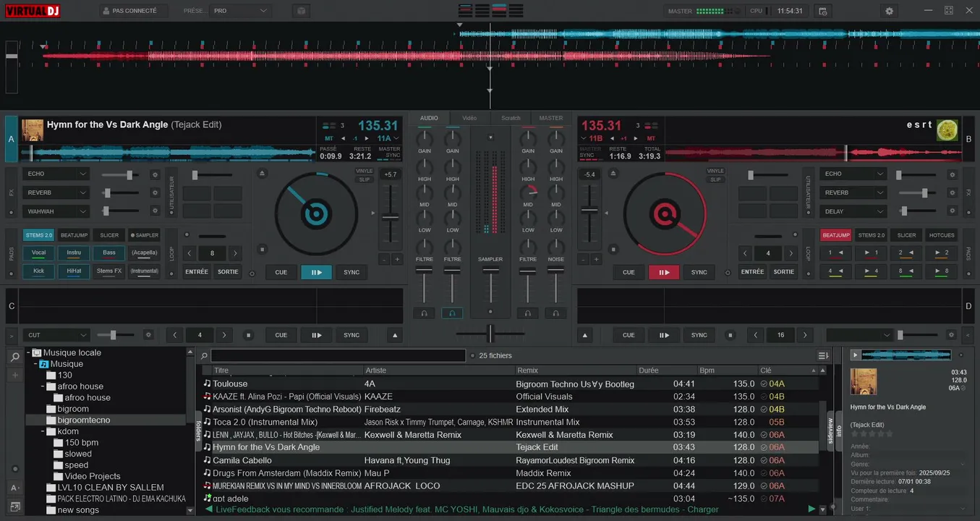Open ECHO effect settings gear on deck B

tap(953, 174)
